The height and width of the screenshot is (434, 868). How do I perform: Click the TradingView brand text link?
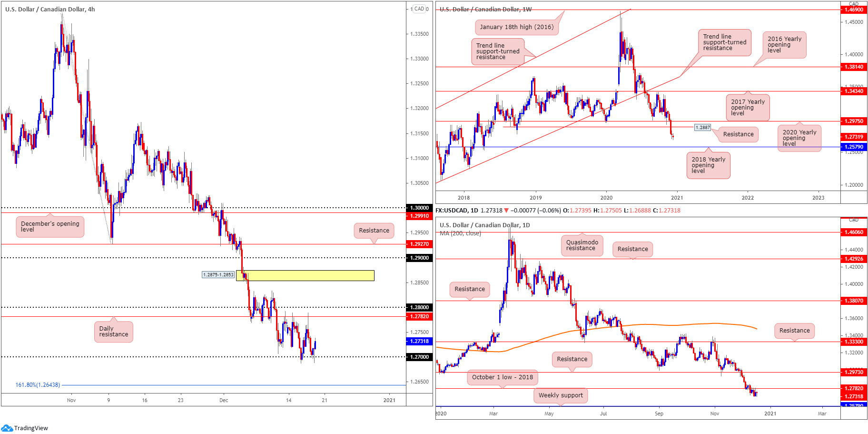31,428
